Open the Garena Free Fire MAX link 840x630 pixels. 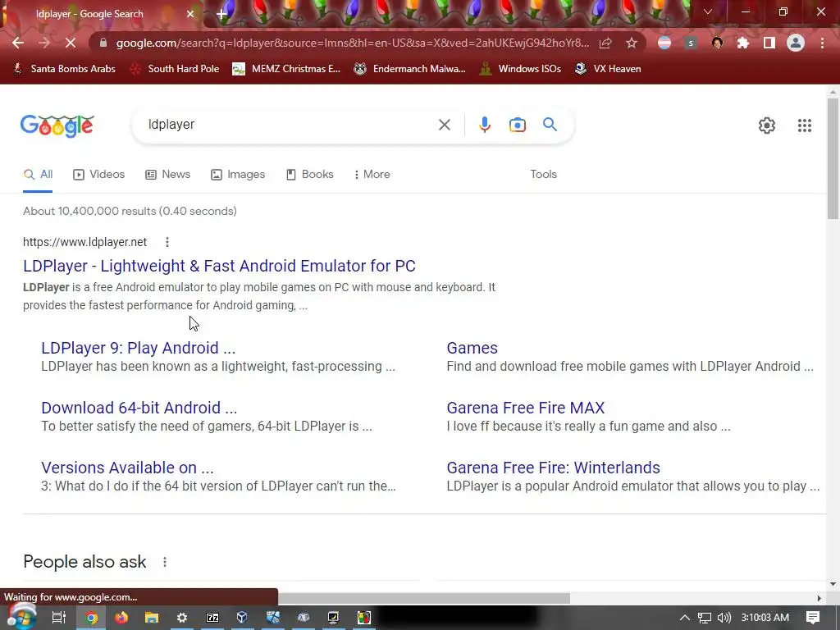pyautogui.click(x=526, y=409)
